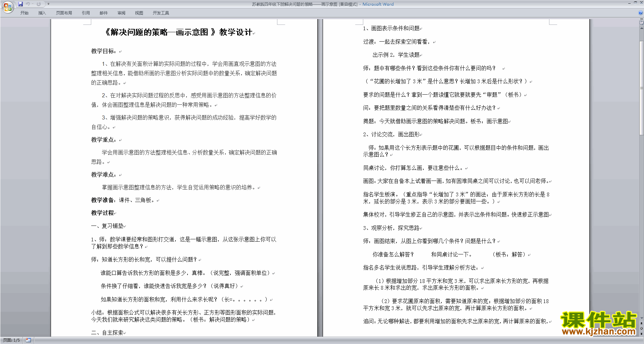Open the 开始 ribbon tab
Image resolution: width=644 pixels, height=344 pixels.
[x=24, y=13]
